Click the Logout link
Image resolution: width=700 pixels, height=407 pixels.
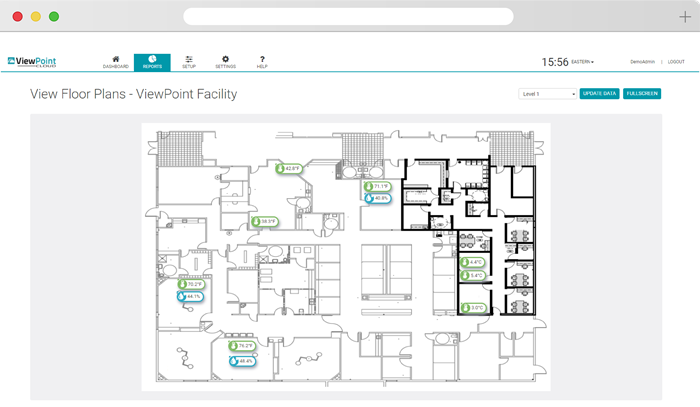[676, 62]
